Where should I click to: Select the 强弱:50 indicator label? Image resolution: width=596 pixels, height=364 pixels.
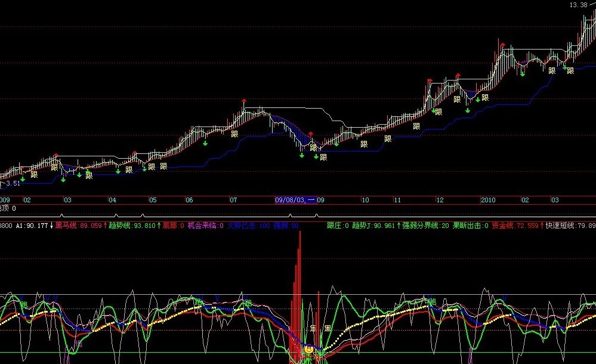click(x=286, y=226)
